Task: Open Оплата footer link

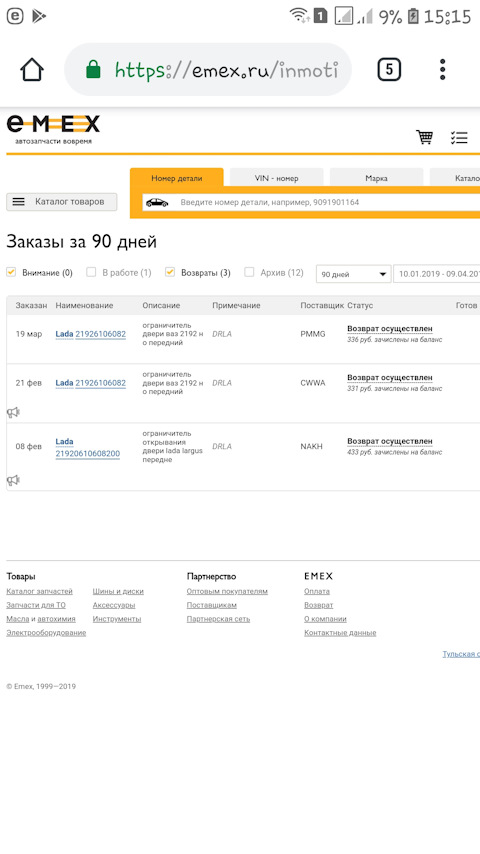Action: click(x=317, y=591)
